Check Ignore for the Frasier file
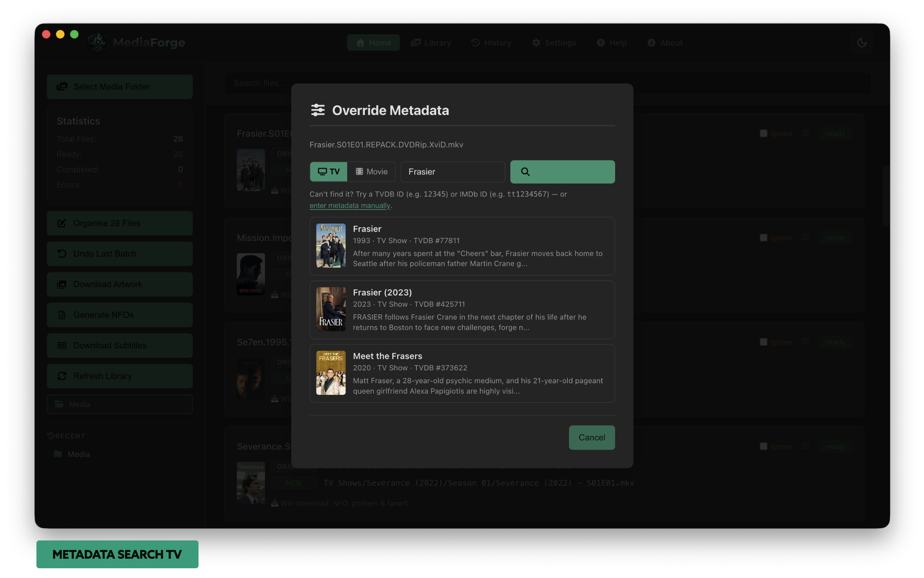924x578 pixels. (x=763, y=133)
